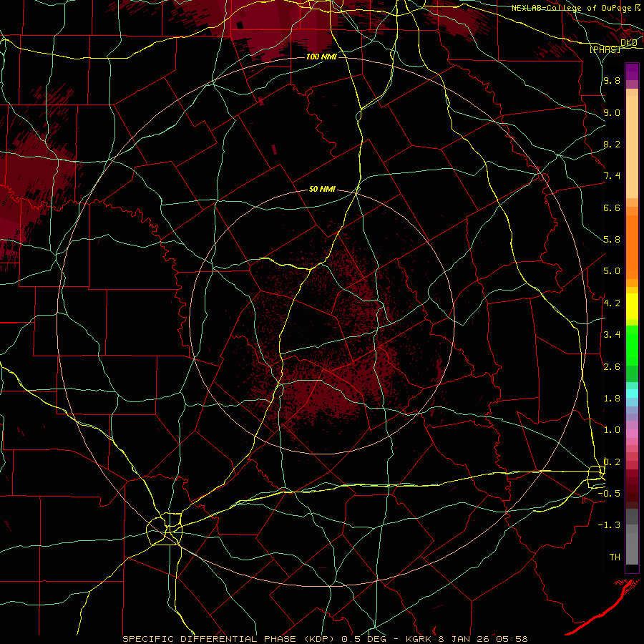
Task: Click the 3.4 value on color scale
Action: click(x=612, y=335)
